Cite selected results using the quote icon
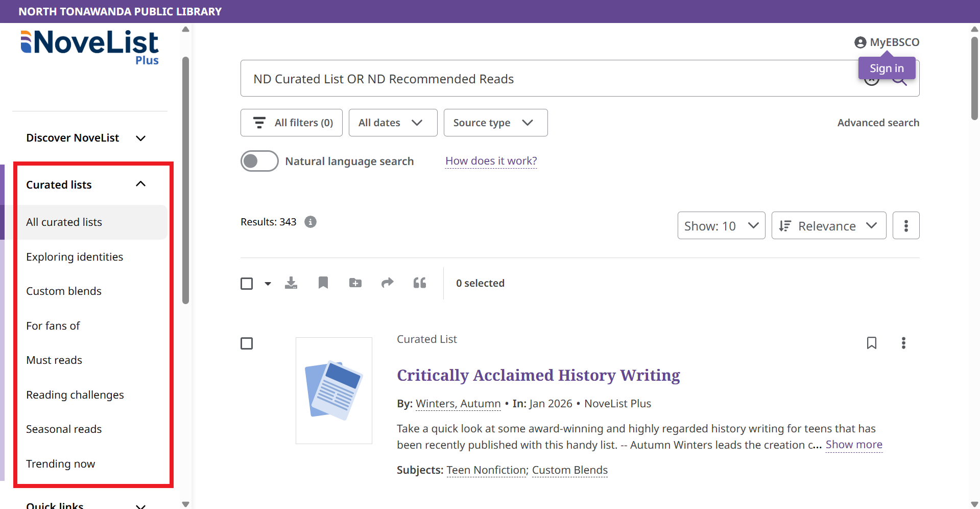This screenshot has height=509, width=980. 420,283
